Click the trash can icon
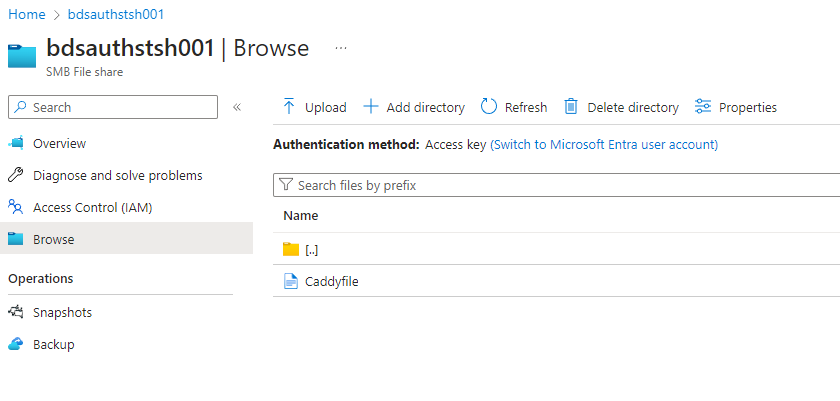Viewport: 840px width, 401px height. tap(571, 107)
